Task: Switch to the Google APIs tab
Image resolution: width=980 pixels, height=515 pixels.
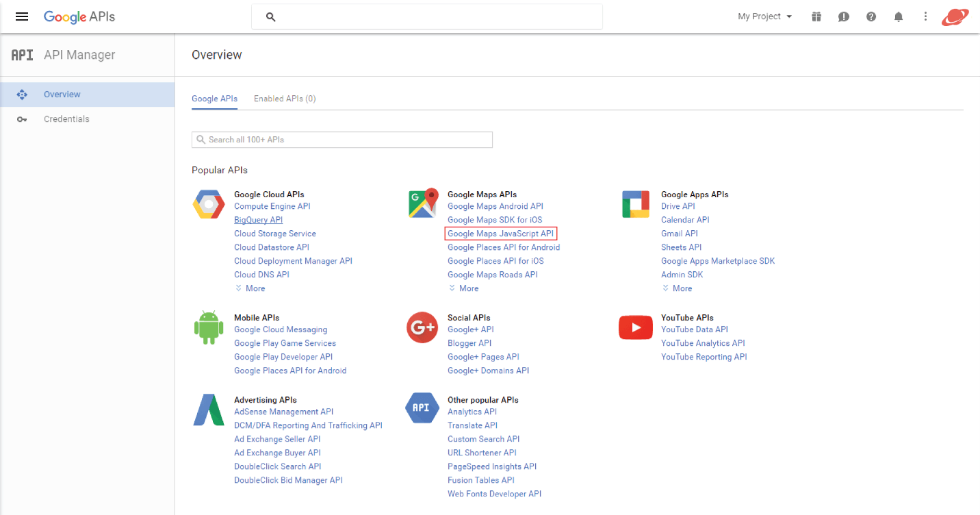Action: pyautogui.click(x=215, y=99)
